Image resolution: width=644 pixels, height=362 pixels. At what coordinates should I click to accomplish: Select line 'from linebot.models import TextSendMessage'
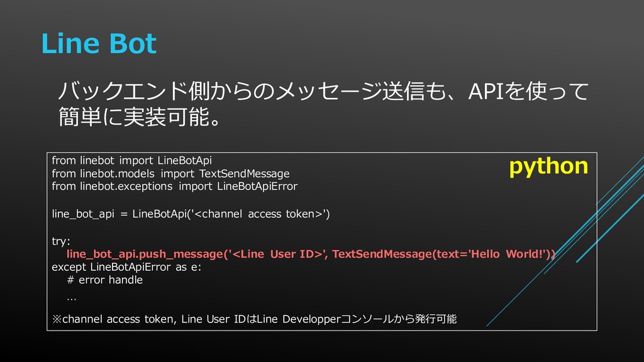[170, 173]
